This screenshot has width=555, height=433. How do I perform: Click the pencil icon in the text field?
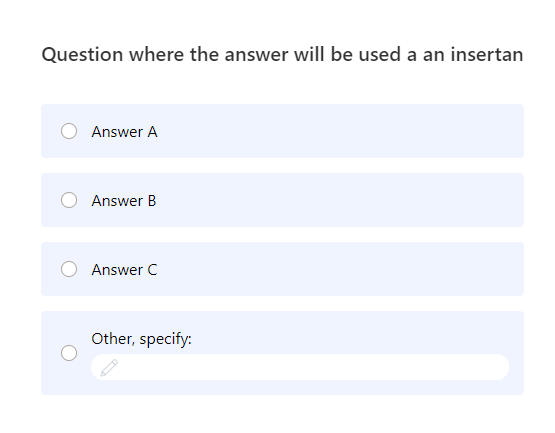coord(109,368)
